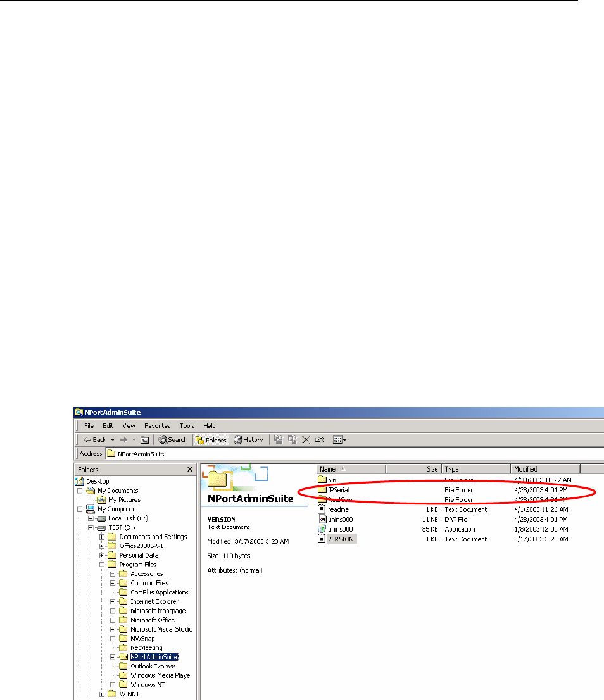Sort by Name column header

(x=351, y=469)
